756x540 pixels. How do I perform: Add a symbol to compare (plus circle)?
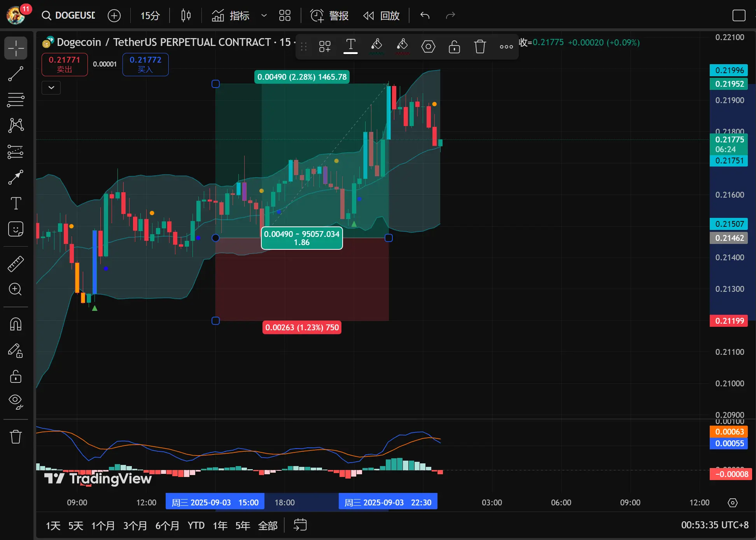click(114, 16)
